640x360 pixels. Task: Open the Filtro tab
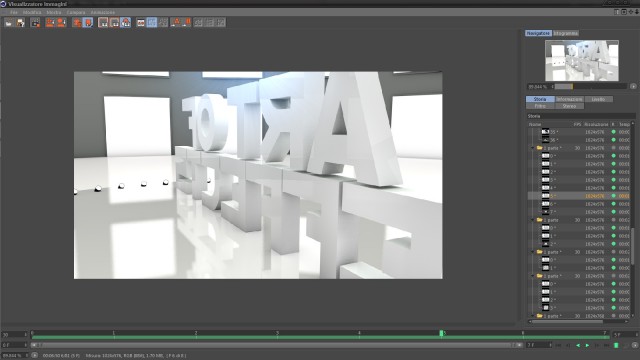pos(540,106)
